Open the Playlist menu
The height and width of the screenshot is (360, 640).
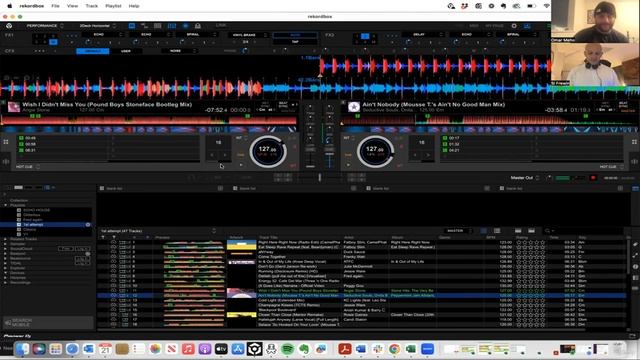point(113,6)
